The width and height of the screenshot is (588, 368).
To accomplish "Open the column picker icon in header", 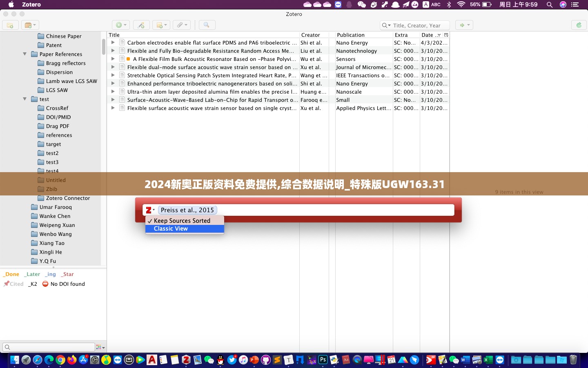I will click(x=446, y=35).
